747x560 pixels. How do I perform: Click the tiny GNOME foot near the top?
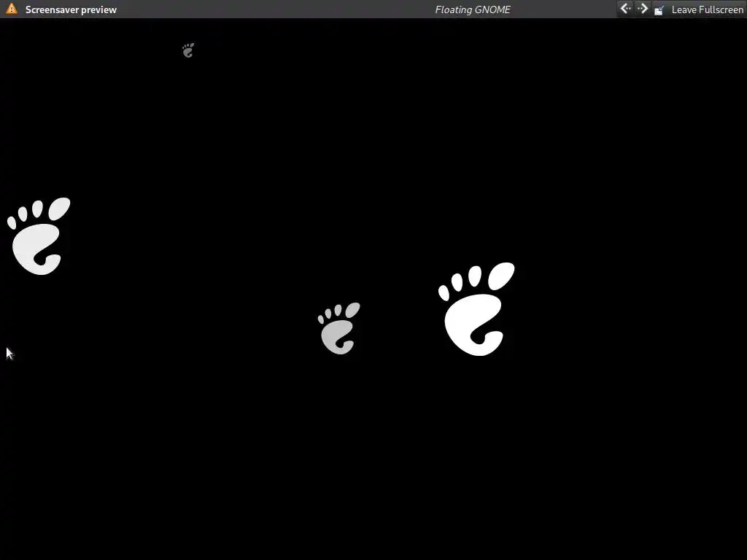click(x=188, y=50)
